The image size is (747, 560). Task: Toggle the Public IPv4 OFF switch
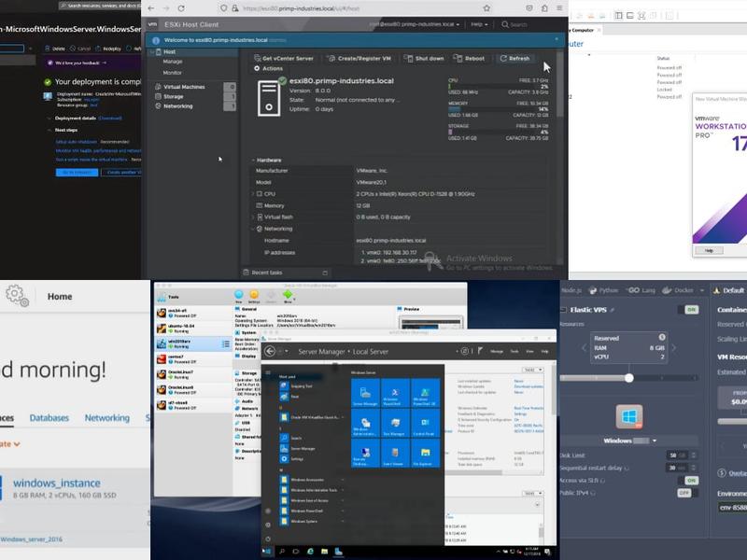tap(688, 493)
